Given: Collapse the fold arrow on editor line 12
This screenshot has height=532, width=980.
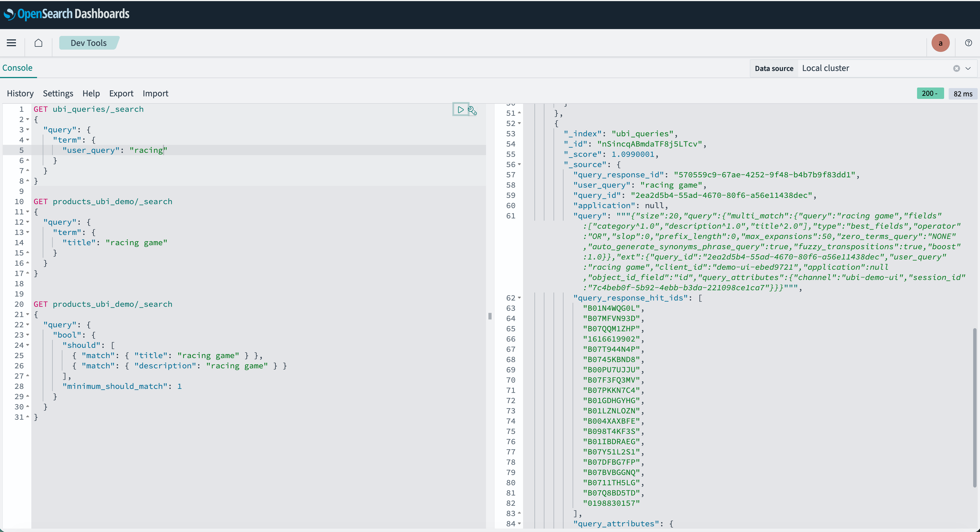Looking at the screenshot, I should [x=28, y=222].
